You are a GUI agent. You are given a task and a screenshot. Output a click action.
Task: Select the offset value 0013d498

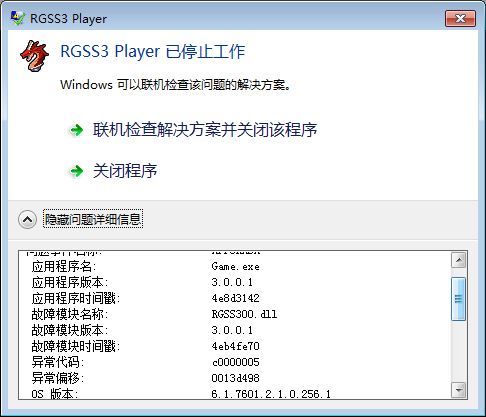[x=235, y=378]
